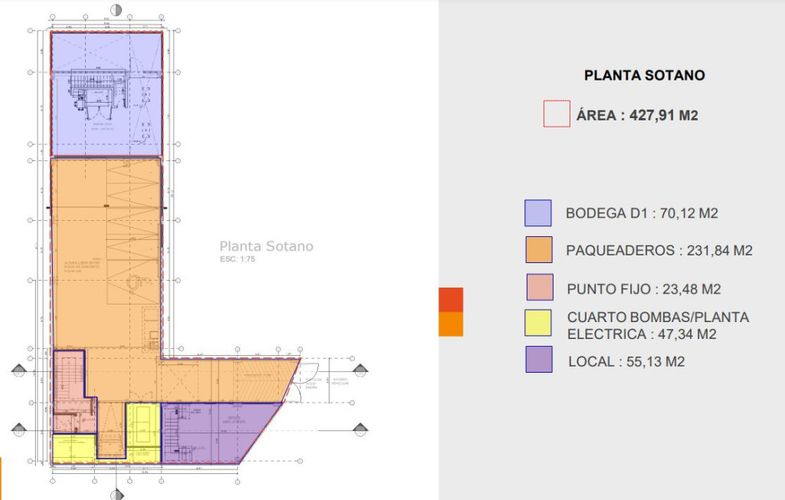The height and width of the screenshot is (500, 785).
Task: Click the blue Bodega D1 zone on plan
Action: pyautogui.click(x=107, y=94)
